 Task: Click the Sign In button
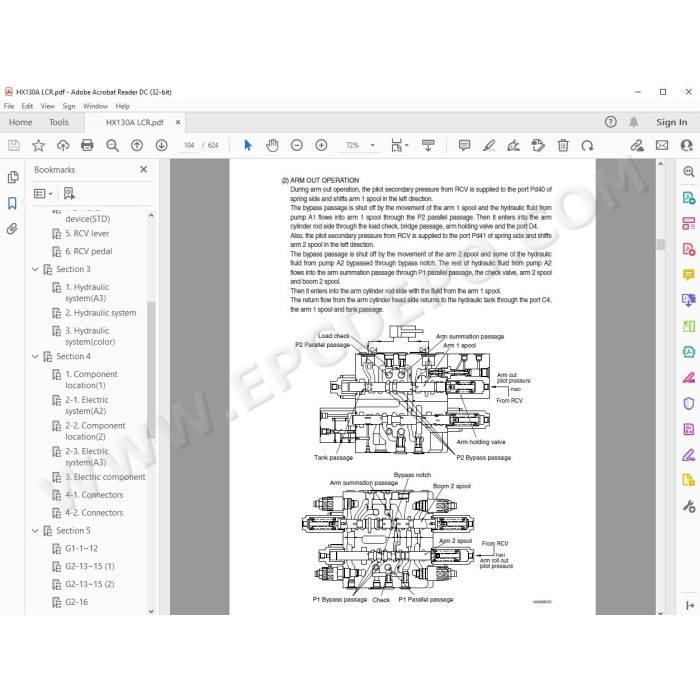671,122
